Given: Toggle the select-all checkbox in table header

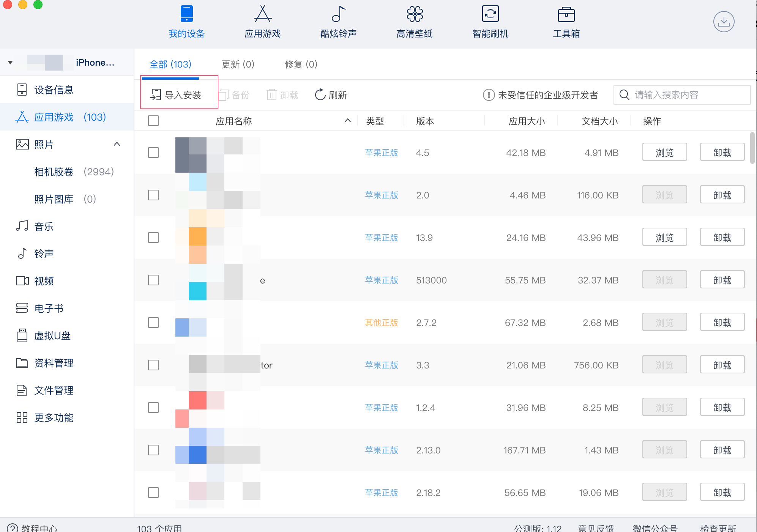Looking at the screenshot, I should [153, 121].
